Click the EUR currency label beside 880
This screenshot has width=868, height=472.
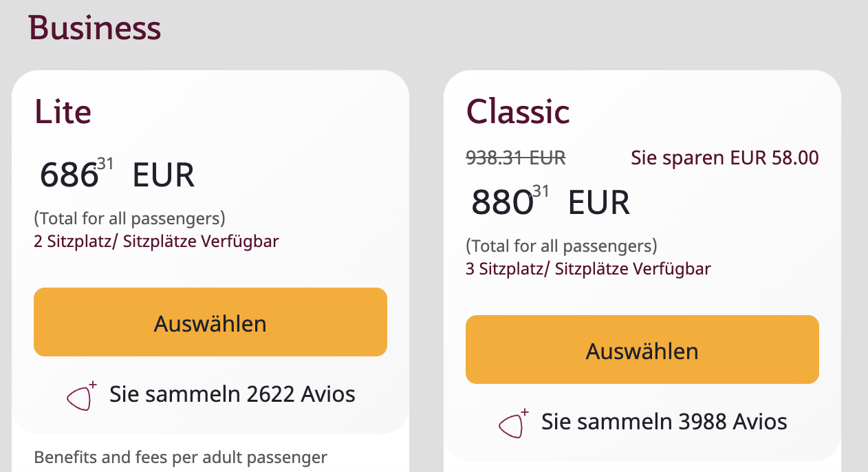599,202
